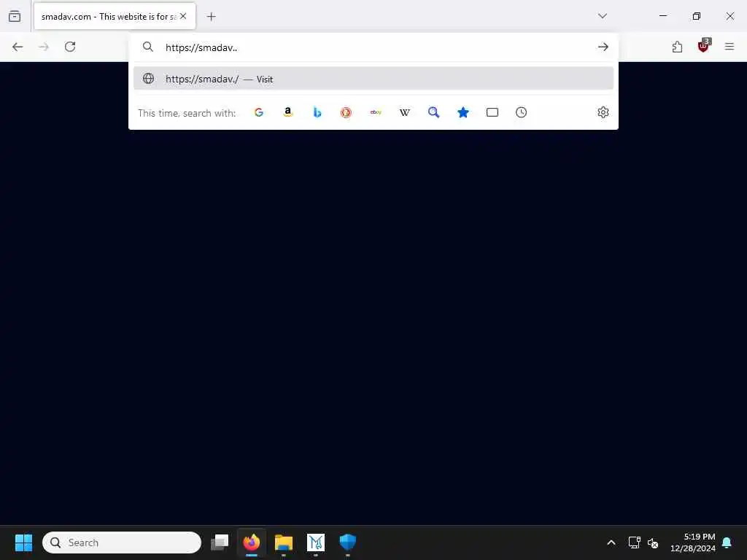This screenshot has height=560, width=747.
Task: Search with Google engine icon
Action: [259, 112]
